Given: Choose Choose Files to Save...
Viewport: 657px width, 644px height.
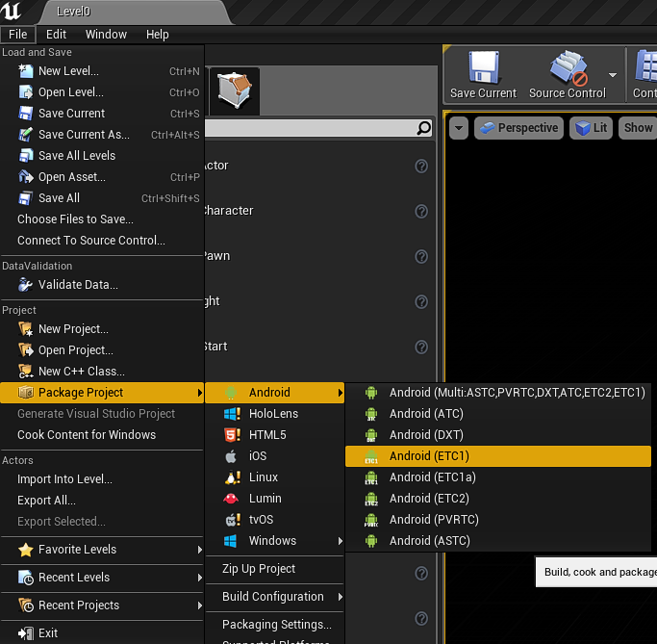Looking at the screenshot, I should coord(102,219).
